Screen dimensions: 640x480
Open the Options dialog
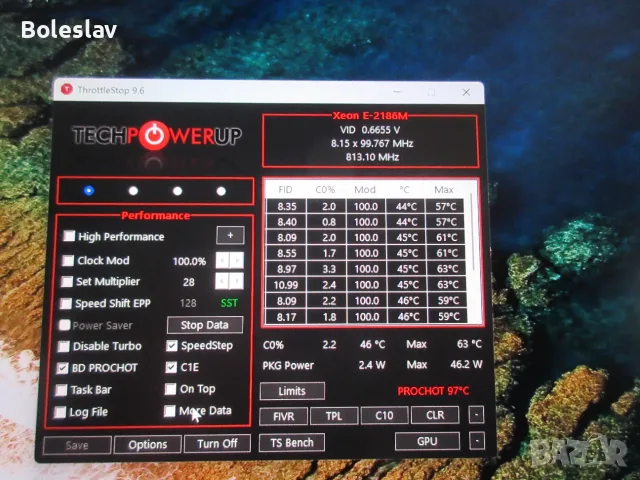coord(148,444)
